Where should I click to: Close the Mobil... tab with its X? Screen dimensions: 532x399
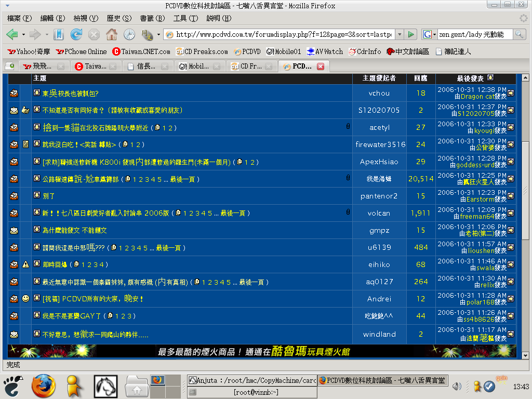[x=217, y=66]
